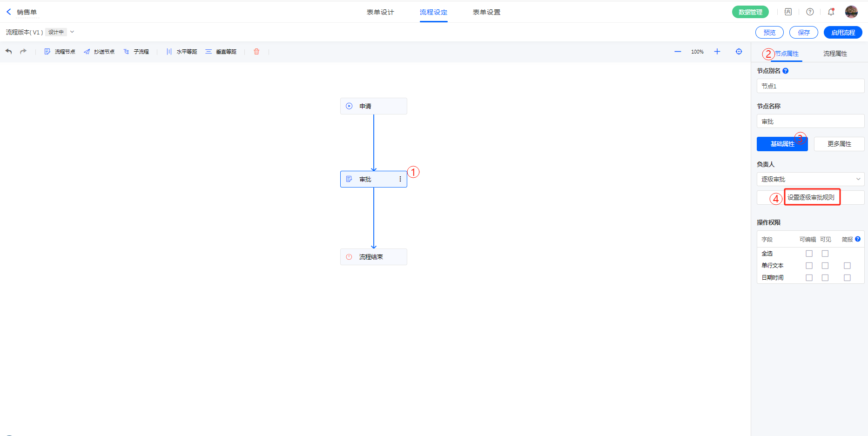Check 全选 可编辑 checkbox
868x436 pixels.
(x=809, y=254)
